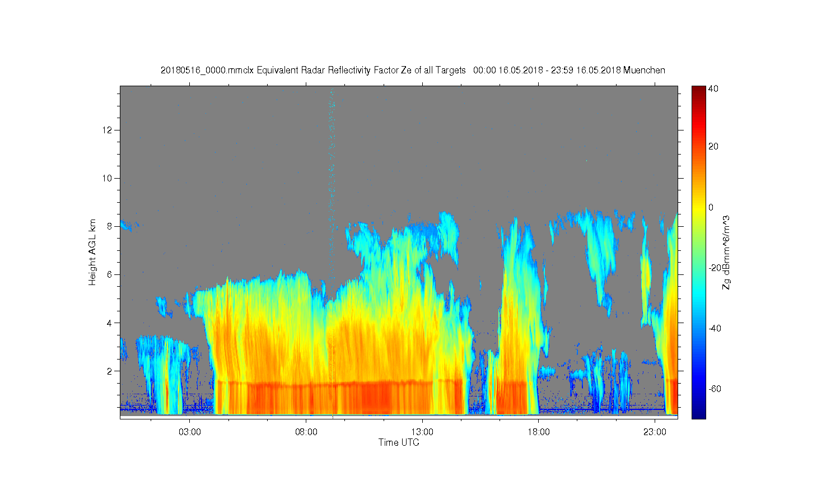Click the 'Muenchen' word in the title
The height and width of the screenshot is (504, 840).
pyautogui.click(x=644, y=70)
